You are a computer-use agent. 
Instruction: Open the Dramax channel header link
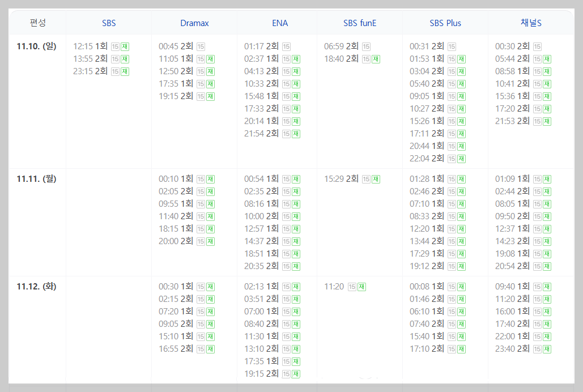pos(194,23)
